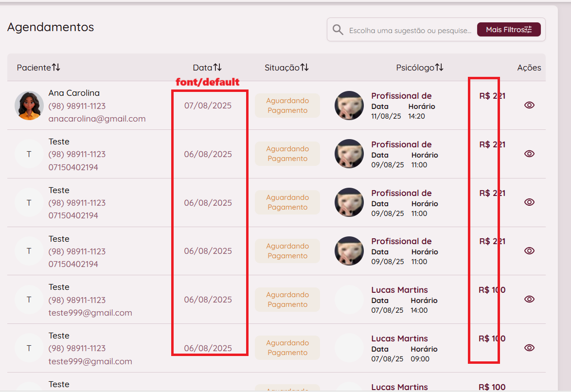Sort appointments by Data column arrows

217,68
